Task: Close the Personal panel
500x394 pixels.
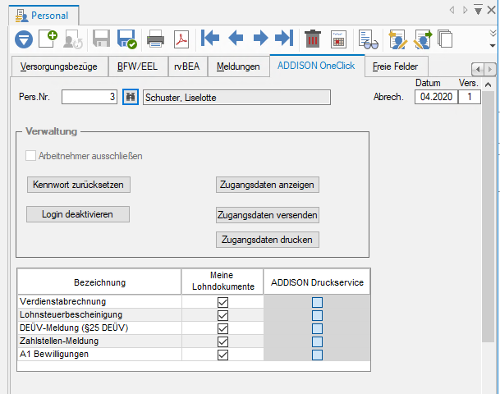Action: coord(491,10)
